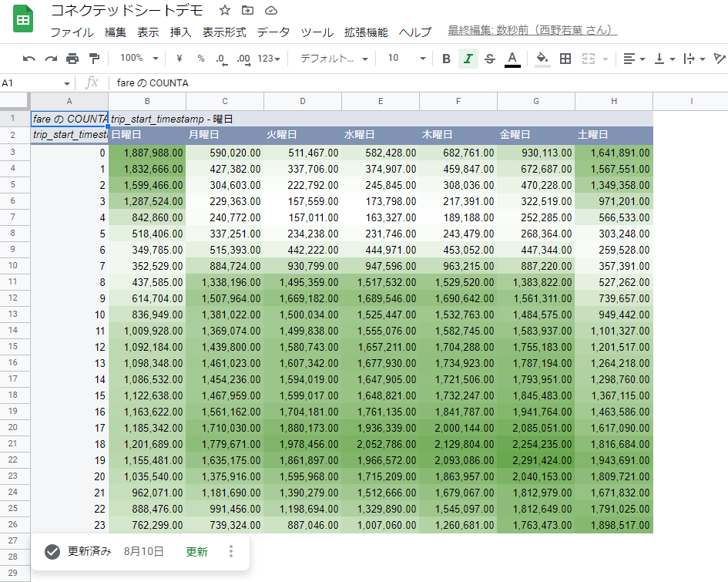Select row header 12
This screenshot has width=728, height=582.
[13, 298]
